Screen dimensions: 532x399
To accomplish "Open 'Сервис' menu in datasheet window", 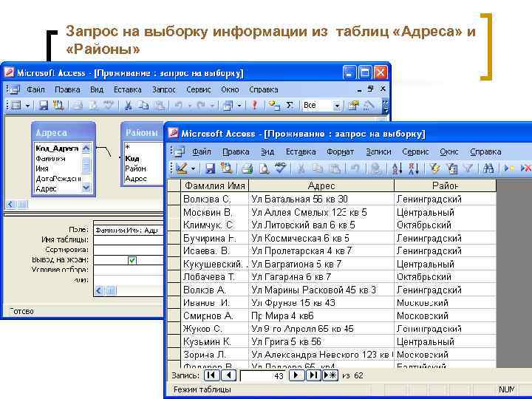I will pos(415,152).
